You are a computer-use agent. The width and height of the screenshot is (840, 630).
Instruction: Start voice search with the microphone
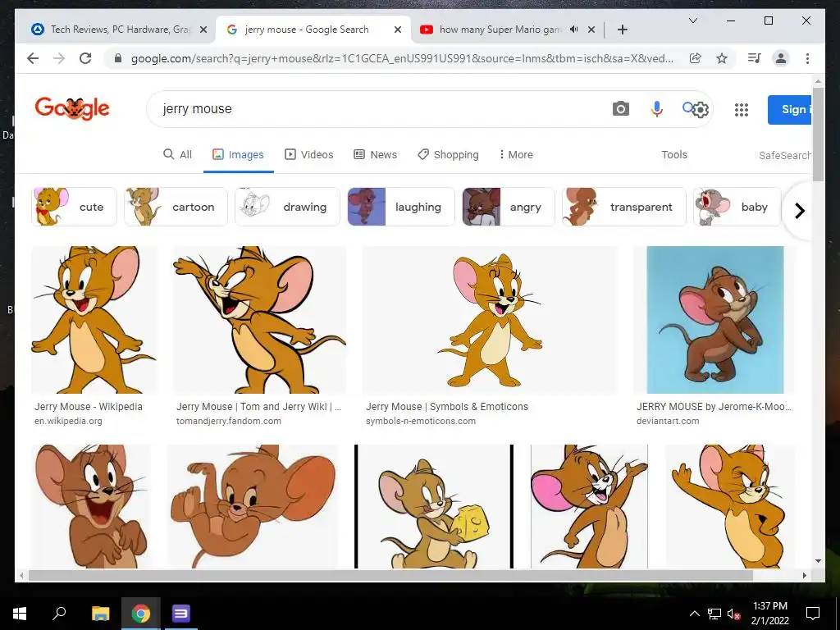coord(656,109)
